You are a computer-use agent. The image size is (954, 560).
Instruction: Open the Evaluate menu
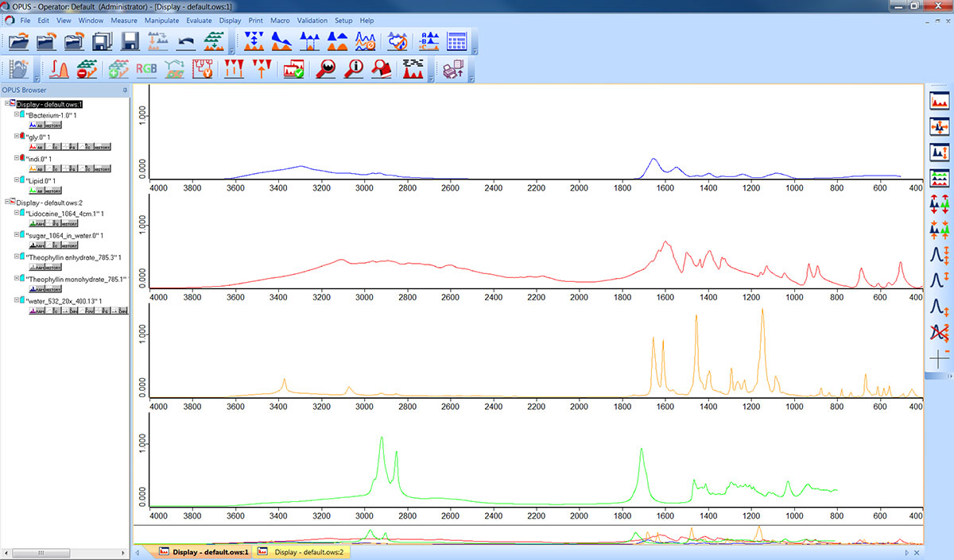(x=199, y=20)
